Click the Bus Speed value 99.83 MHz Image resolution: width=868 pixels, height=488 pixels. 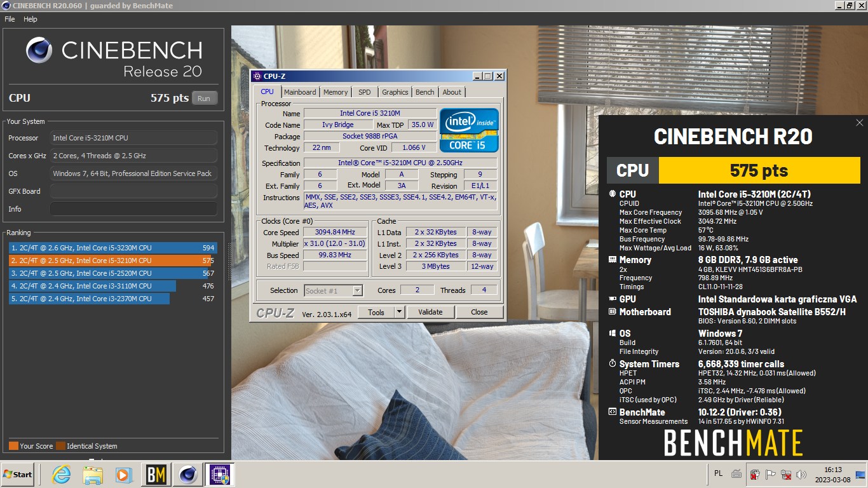tap(336, 255)
